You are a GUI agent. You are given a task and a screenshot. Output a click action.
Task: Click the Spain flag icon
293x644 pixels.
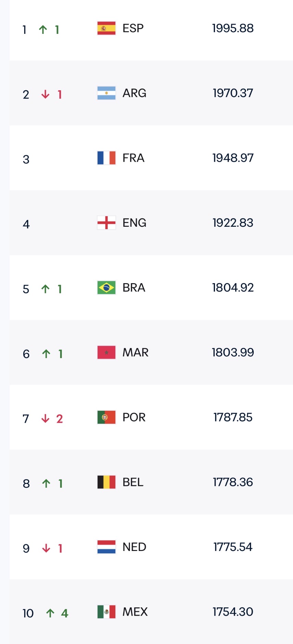pyautogui.click(x=106, y=28)
